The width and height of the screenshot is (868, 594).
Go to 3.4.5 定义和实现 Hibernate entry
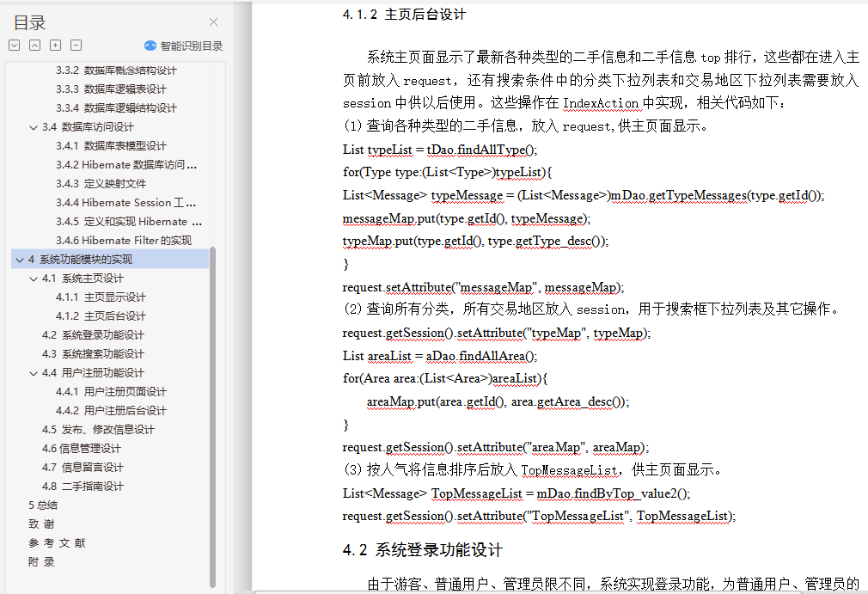[x=129, y=222]
